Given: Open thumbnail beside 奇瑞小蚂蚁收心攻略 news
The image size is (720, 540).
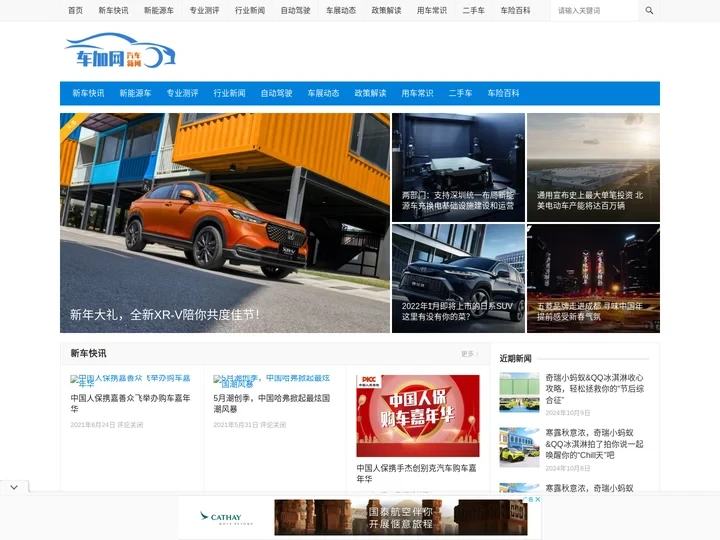Looking at the screenshot, I should pyautogui.click(x=519, y=392).
